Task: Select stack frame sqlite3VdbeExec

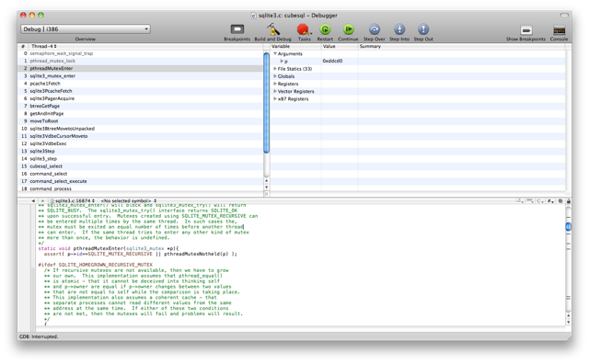Action: coord(141,143)
